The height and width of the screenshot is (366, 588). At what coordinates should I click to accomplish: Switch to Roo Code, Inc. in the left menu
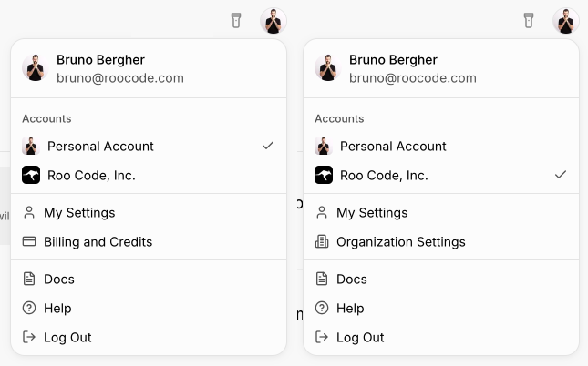[x=91, y=175]
